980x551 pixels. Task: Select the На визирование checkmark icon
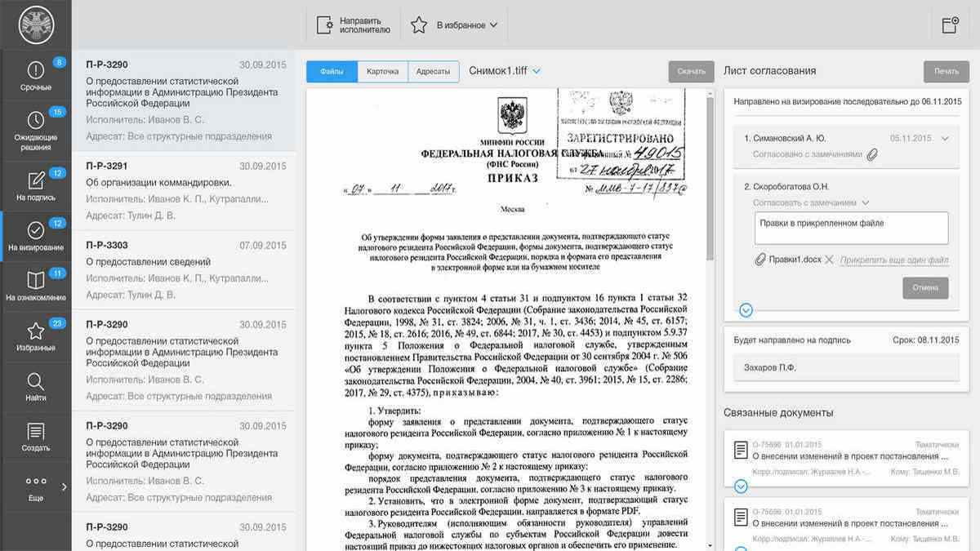pyautogui.click(x=36, y=230)
